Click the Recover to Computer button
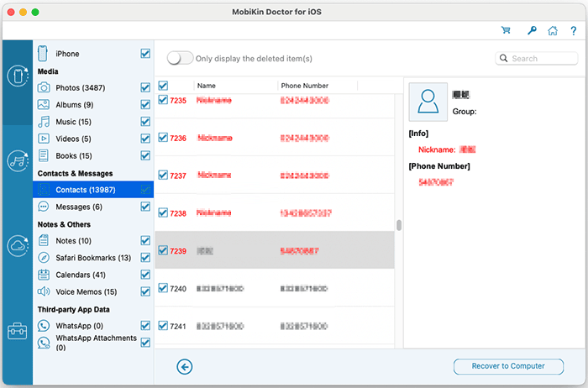The image size is (588, 388). coord(510,366)
